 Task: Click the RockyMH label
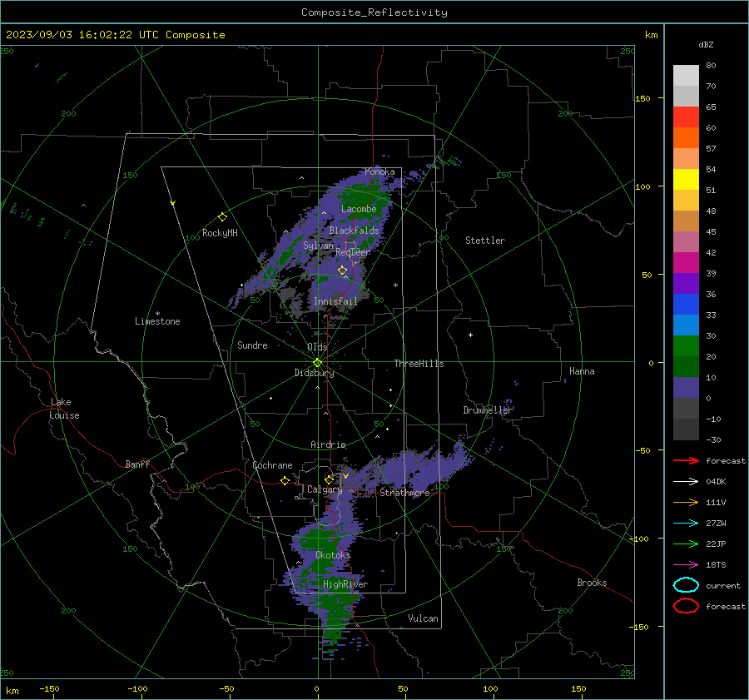pyautogui.click(x=220, y=233)
